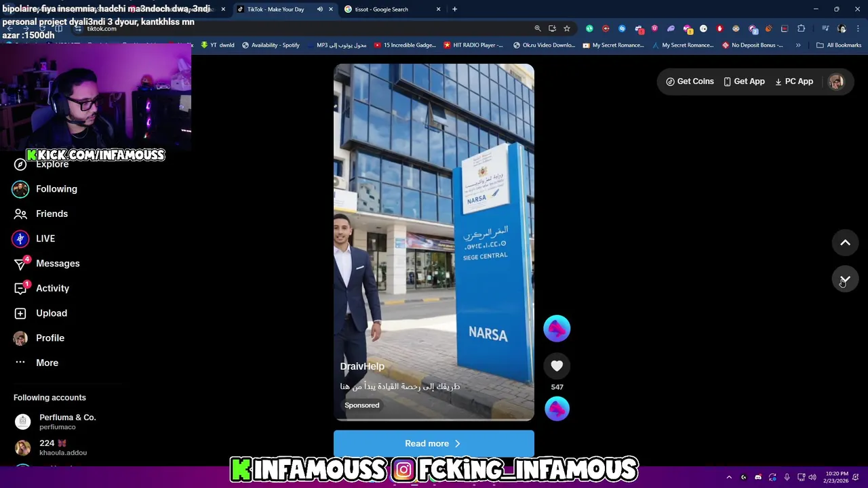Close the TikTok tab
The height and width of the screenshot is (488, 868).
coord(330,9)
